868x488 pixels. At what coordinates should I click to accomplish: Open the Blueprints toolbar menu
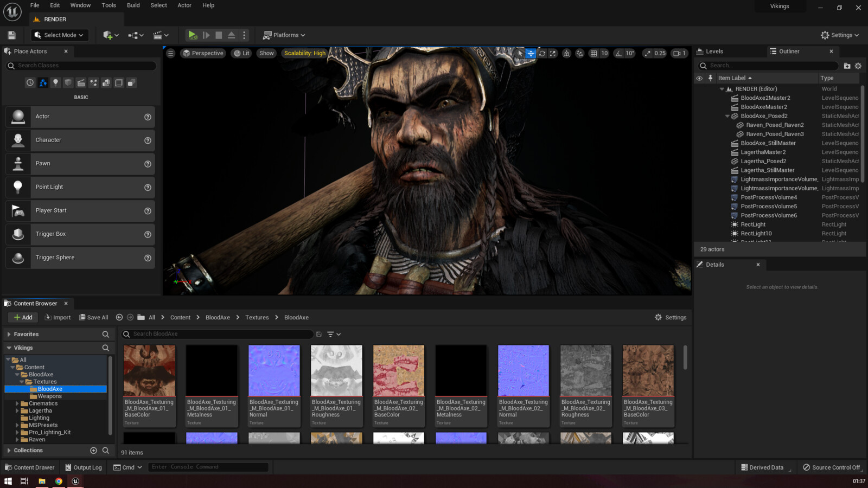(x=136, y=35)
